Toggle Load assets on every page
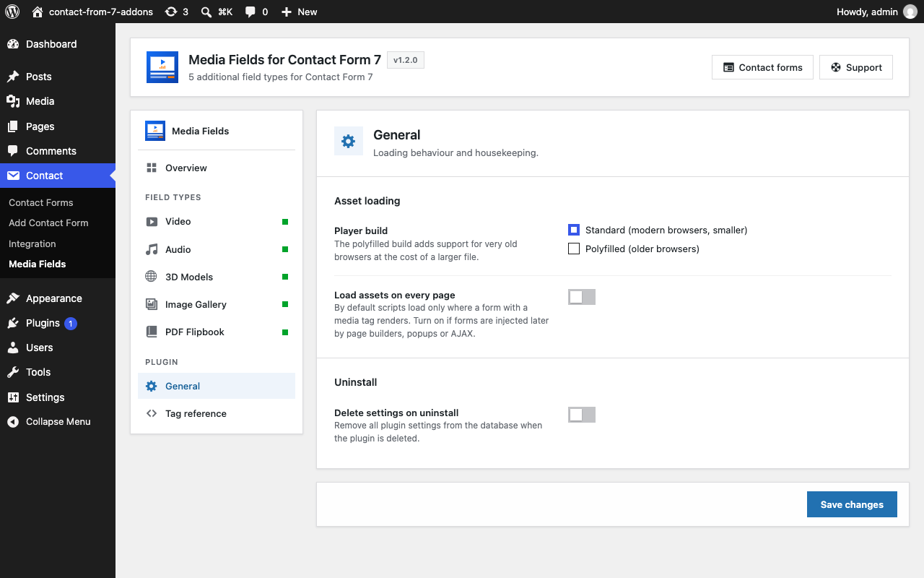Viewport: 924px width, 578px height. pyautogui.click(x=582, y=297)
